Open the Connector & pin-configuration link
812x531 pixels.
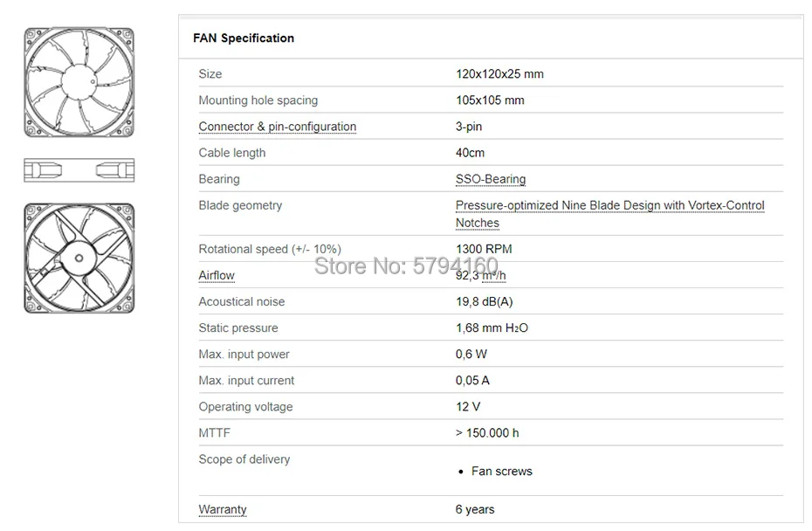(x=277, y=127)
